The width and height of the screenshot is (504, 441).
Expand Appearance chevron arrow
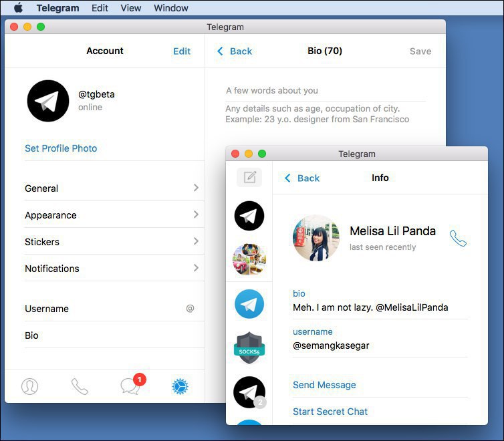196,214
